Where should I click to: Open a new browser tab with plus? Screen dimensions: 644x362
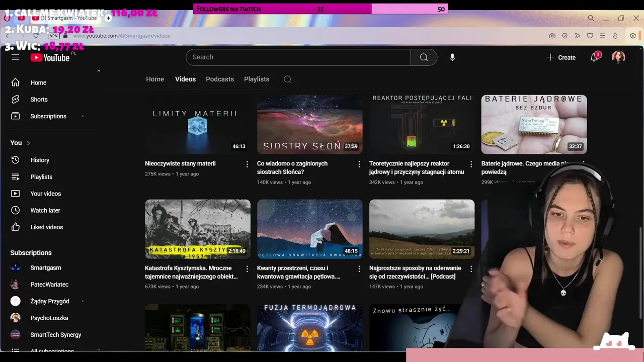click(108, 18)
